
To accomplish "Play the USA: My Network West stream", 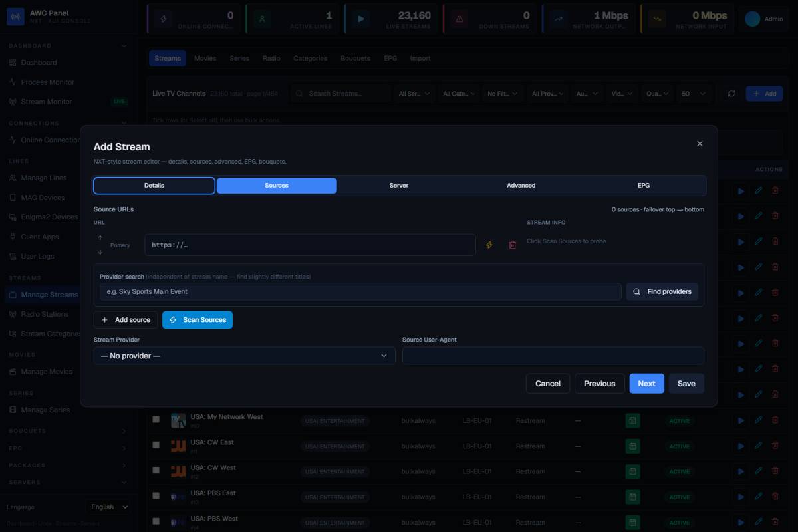I will (x=741, y=420).
